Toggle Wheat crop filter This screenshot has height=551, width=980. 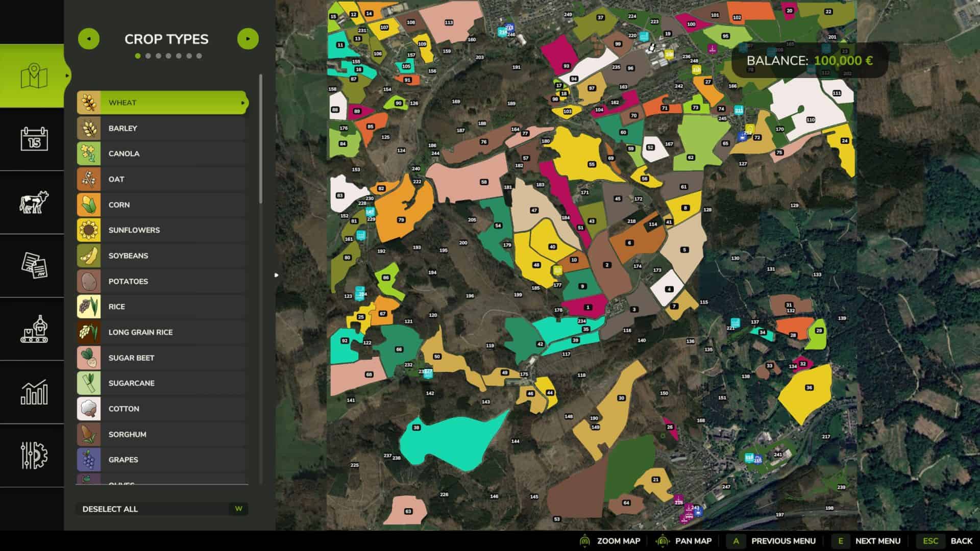(x=162, y=103)
